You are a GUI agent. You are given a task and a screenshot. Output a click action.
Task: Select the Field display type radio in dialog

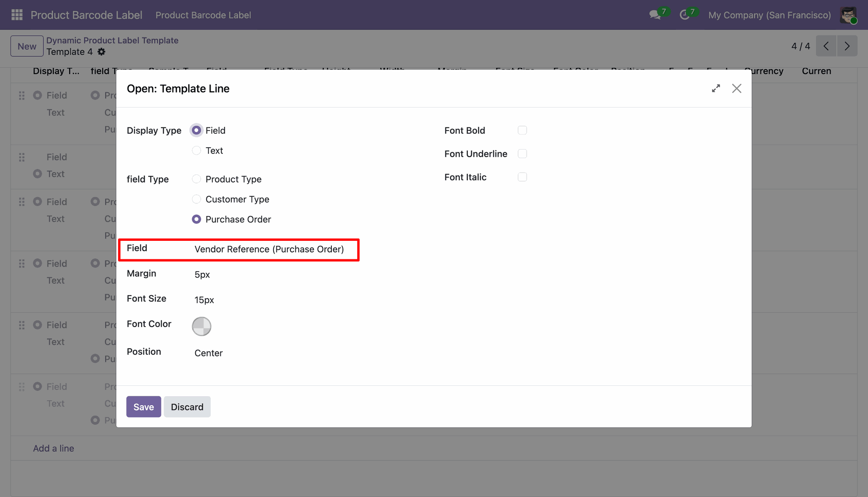[x=196, y=130]
